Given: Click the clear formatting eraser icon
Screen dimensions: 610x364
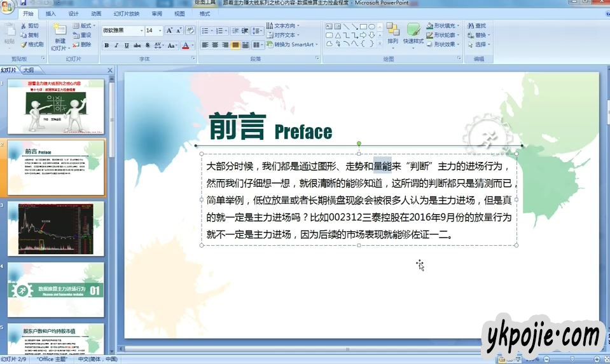Looking at the screenshot, I should (x=190, y=30).
